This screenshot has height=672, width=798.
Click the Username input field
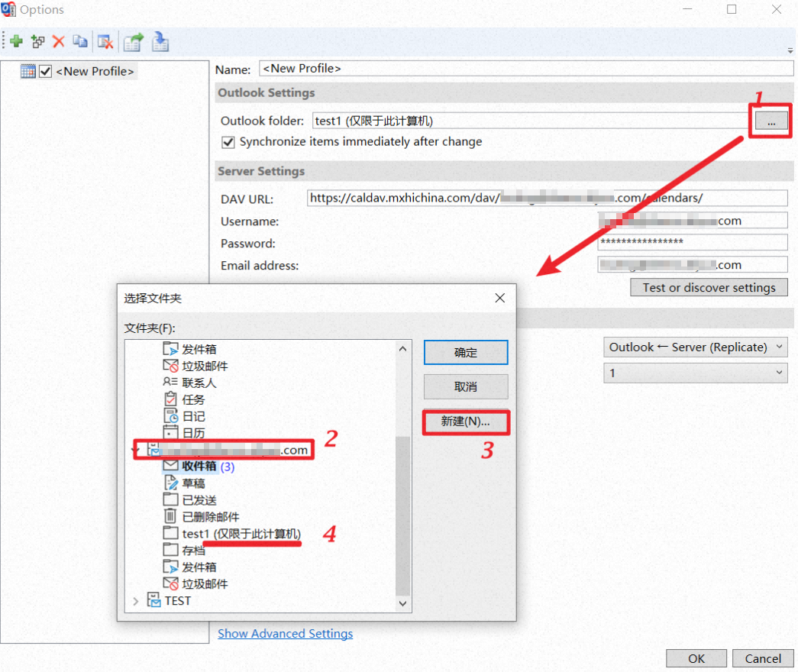pos(692,221)
